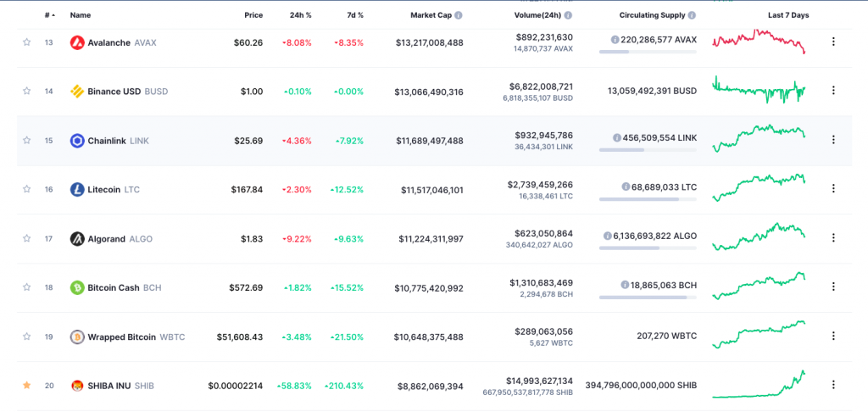Click info icon beside LTC circulating supply
Viewport: 868px width, 412px height.
click(626, 187)
